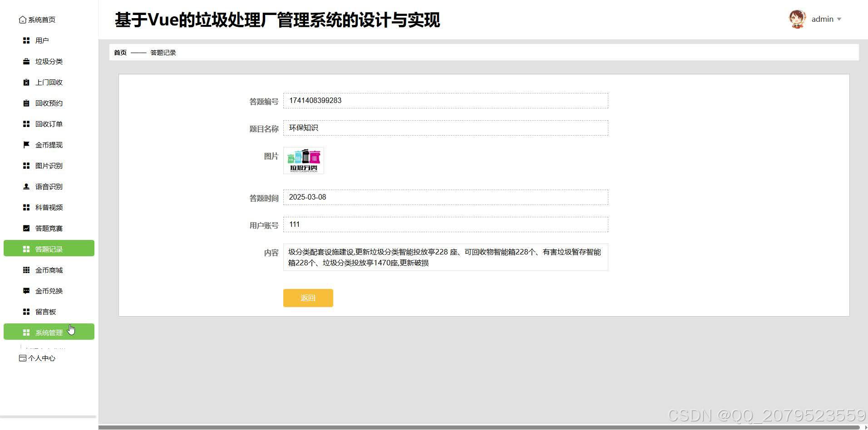Select the 科普视频 icon
This screenshot has height=430, width=868.
[x=26, y=207]
